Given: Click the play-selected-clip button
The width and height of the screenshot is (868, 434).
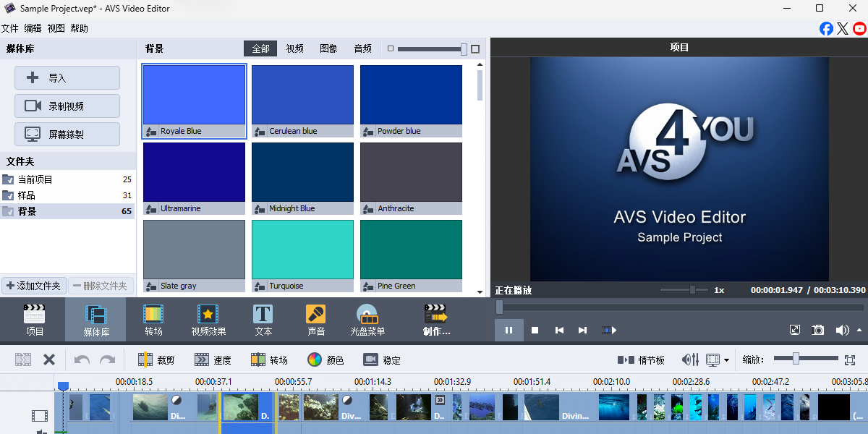Looking at the screenshot, I should [x=609, y=330].
